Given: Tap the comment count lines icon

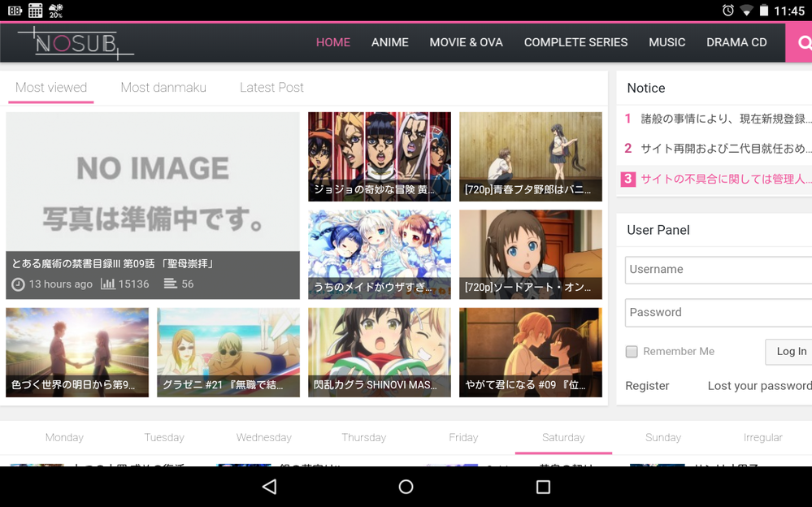Looking at the screenshot, I should point(170,284).
